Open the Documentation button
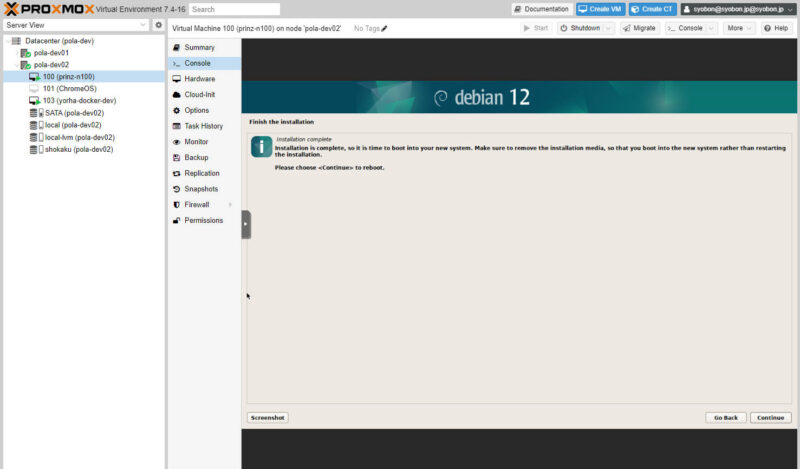 click(541, 9)
